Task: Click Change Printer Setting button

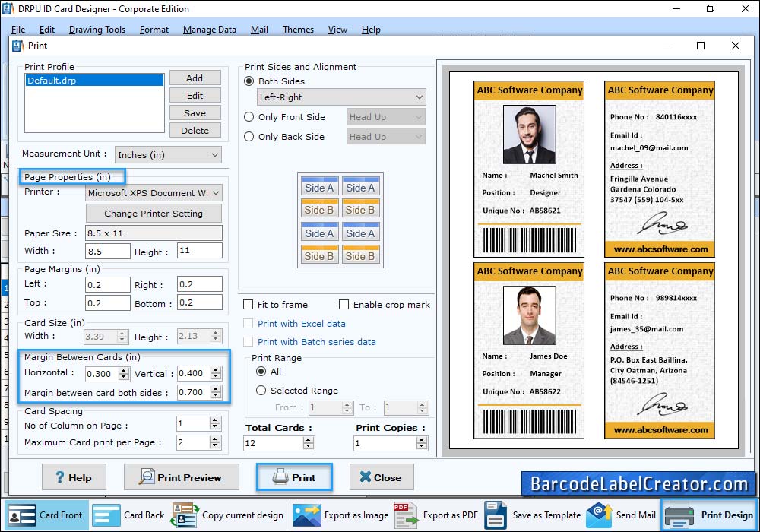Action: (154, 214)
